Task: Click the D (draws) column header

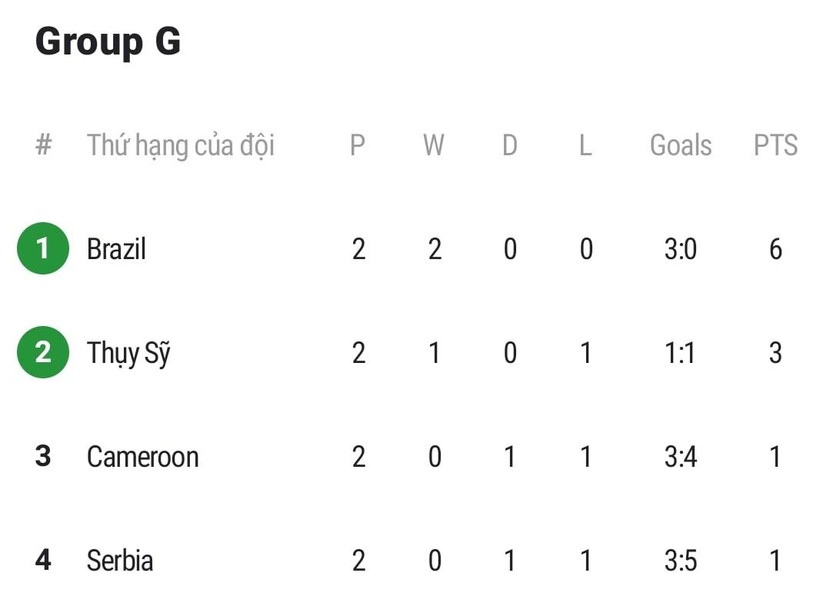Action: click(x=509, y=145)
